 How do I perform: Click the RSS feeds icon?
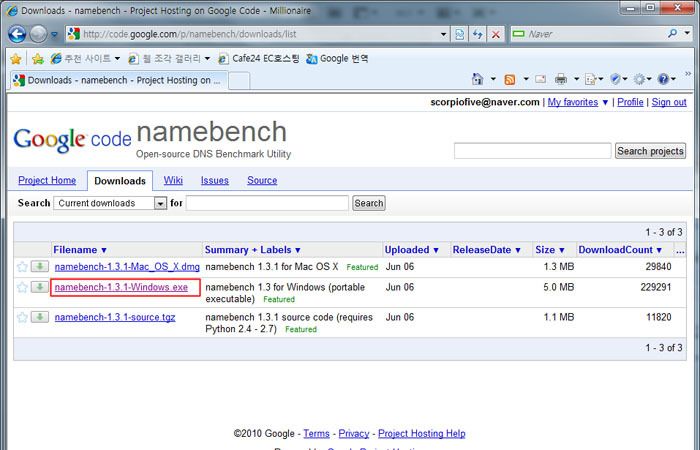[x=510, y=79]
